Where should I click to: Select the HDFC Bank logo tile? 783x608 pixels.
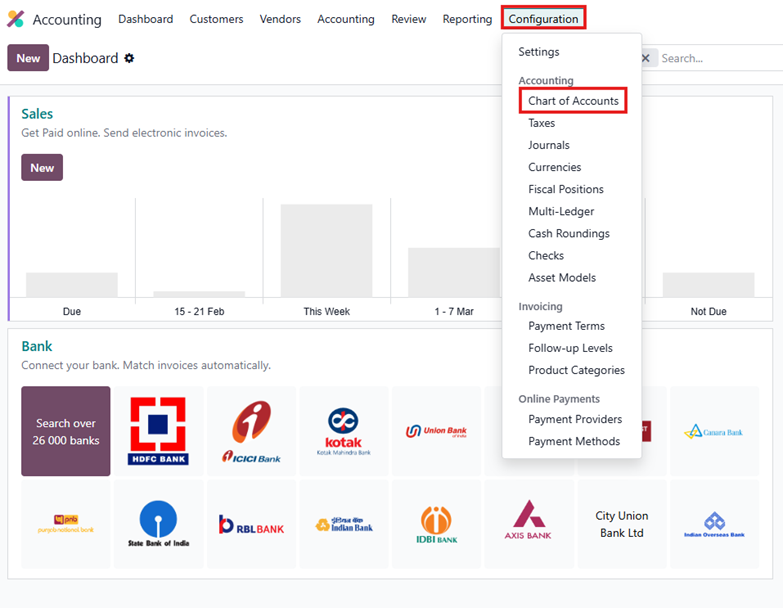pos(158,431)
